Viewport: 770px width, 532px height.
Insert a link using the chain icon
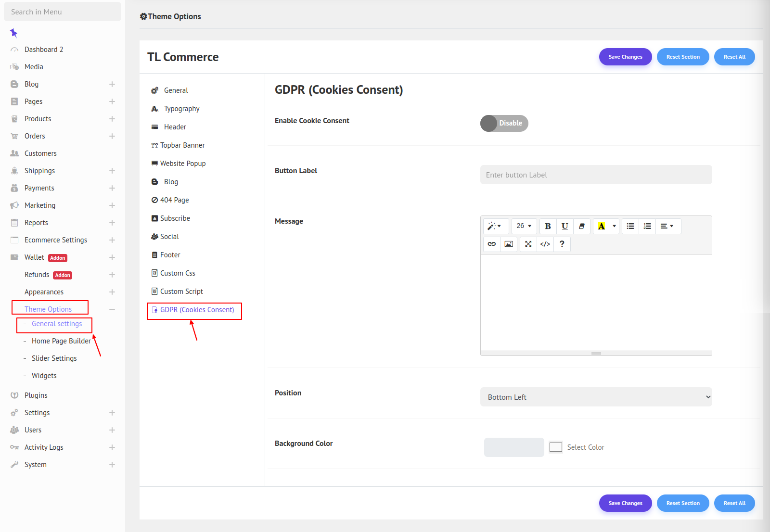tap(491, 244)
